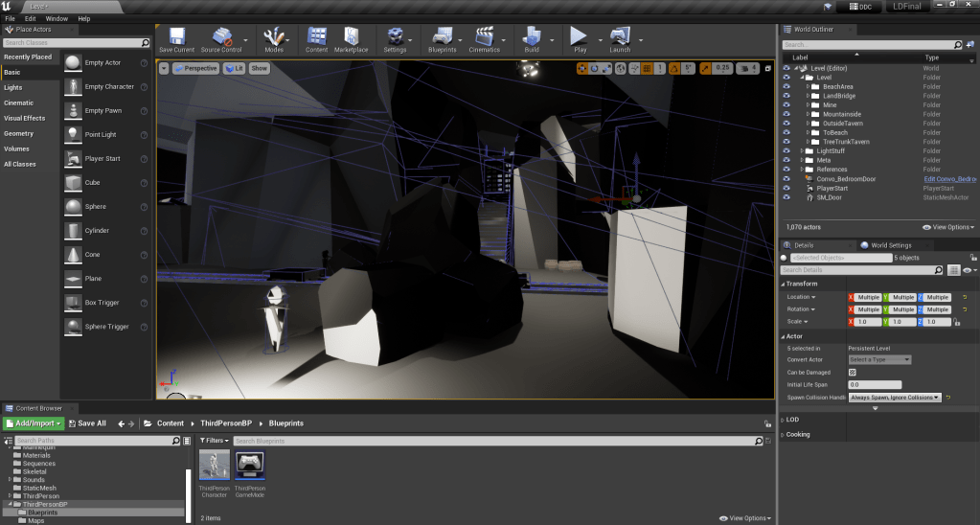980x525 pixels.
Task: Open the Modes toolbar icon
Action: pyautogui.click(x=274, y=36)
